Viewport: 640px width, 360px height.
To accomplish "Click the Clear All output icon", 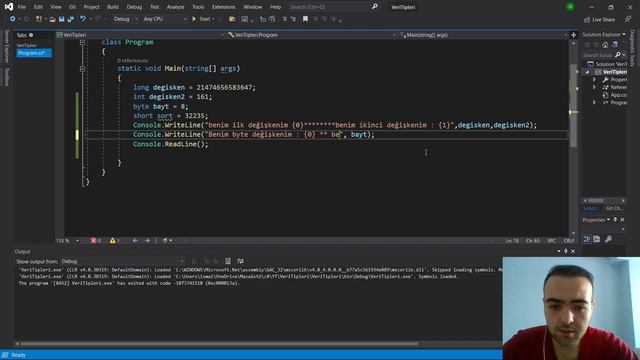I will click(x=228, y=261).
